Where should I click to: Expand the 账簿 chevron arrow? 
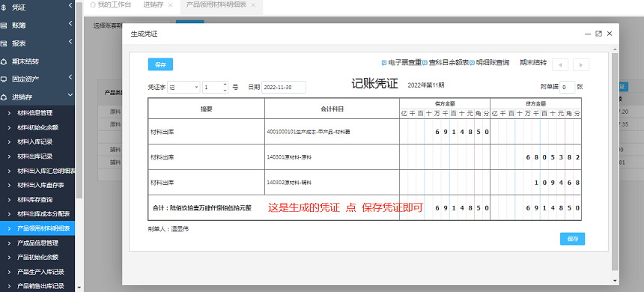click(x=70, y=24)
